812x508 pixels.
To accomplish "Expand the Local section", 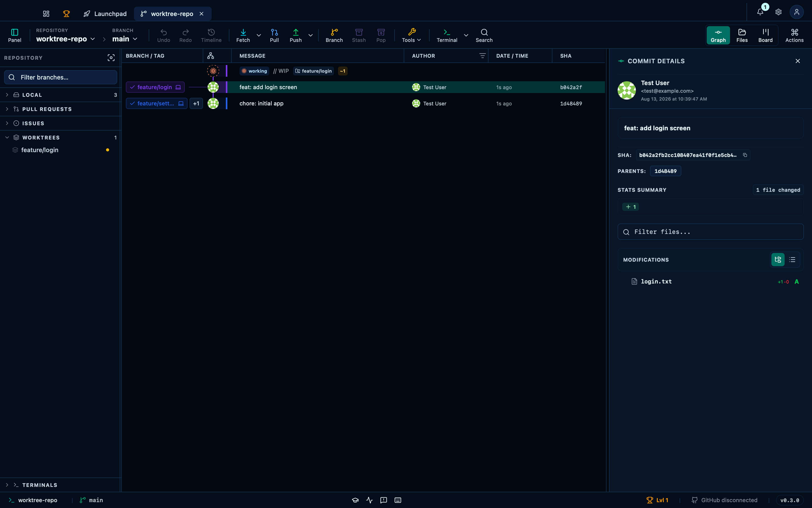I will [60, 95].
